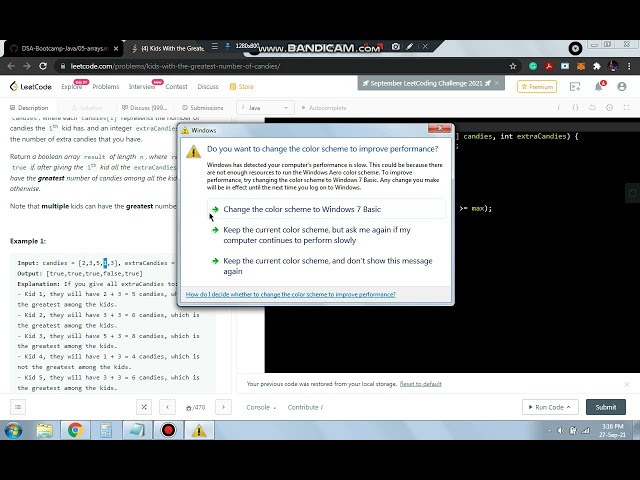The image size is (640, 480).
Task: Open File Explorer from the taskbar
Action: coord(44,430)
